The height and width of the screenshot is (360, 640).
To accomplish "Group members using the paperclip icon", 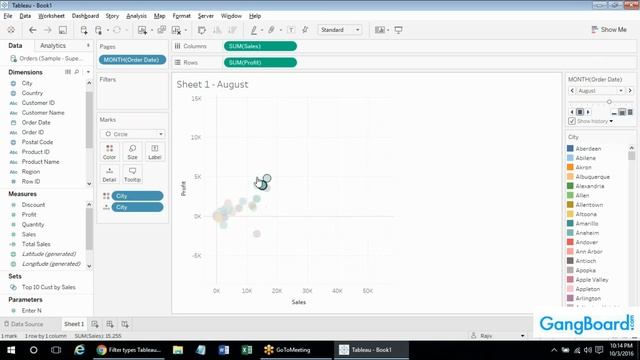I will coord(271,30).
